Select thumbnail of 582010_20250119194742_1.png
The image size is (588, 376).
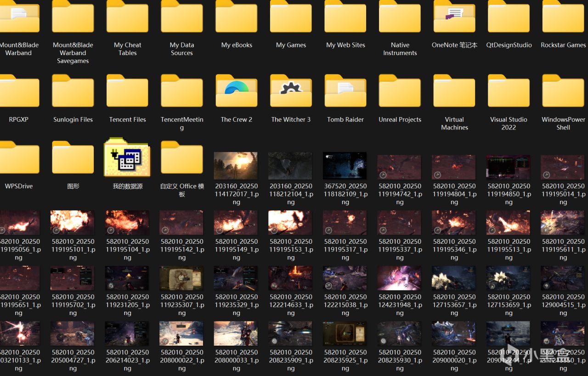pos(400,167)
